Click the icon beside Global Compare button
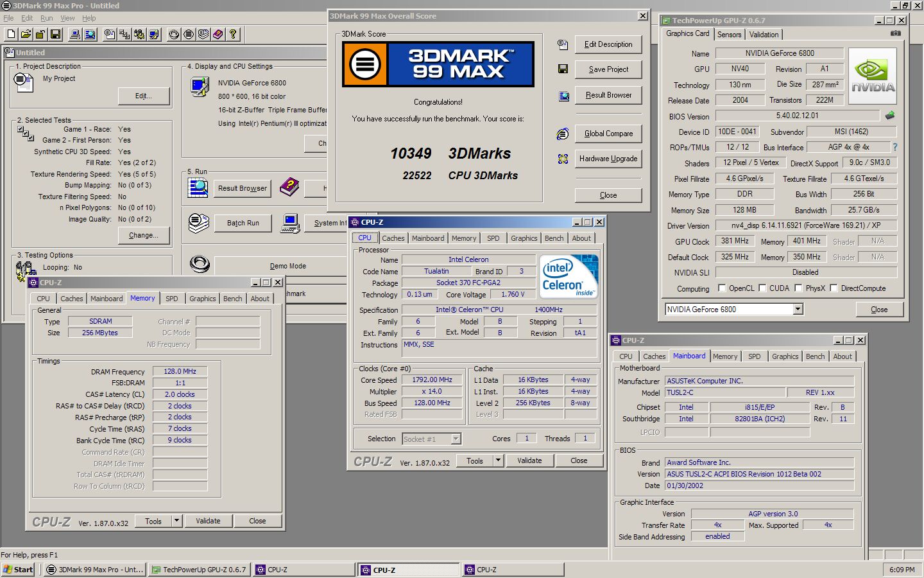This screenshot has width=924, height=578. coord(563,134)
